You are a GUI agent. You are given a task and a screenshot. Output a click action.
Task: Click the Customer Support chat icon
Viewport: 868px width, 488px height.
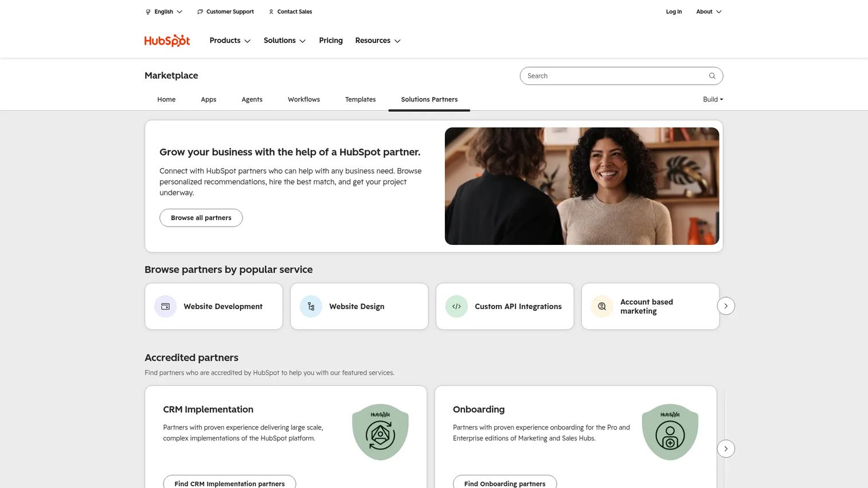200,11
